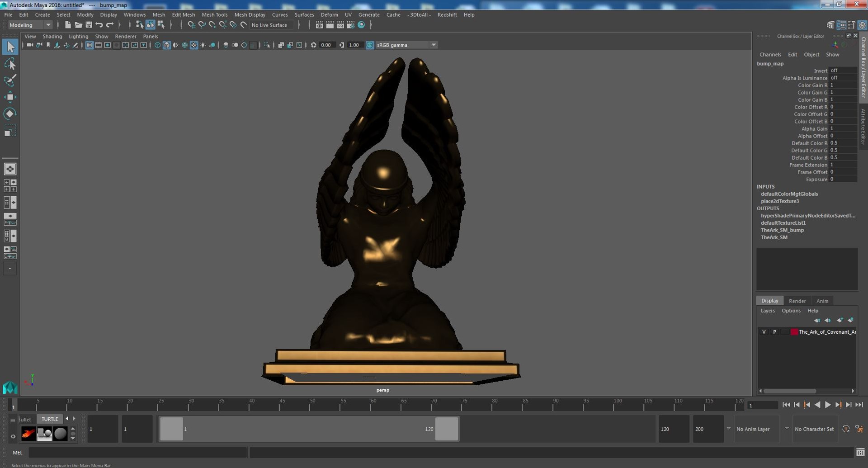Switch to single pane layout icon

coord(10,169)
